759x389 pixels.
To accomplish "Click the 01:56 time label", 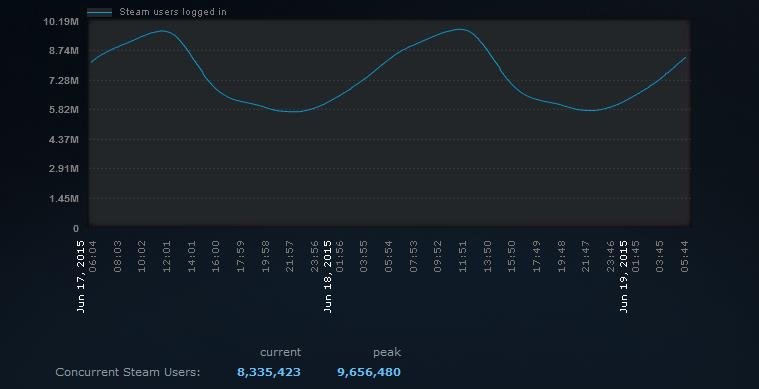I will (340, 256).
